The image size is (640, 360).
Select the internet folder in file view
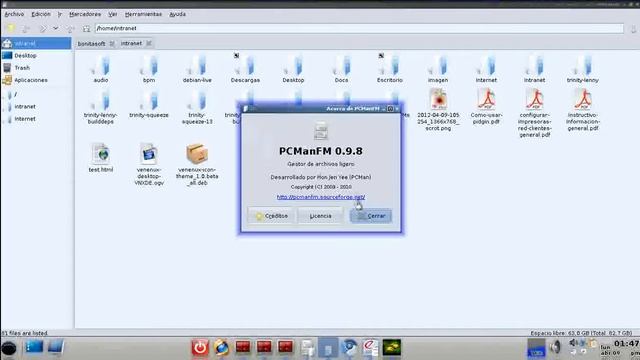[x=486, y=69]
